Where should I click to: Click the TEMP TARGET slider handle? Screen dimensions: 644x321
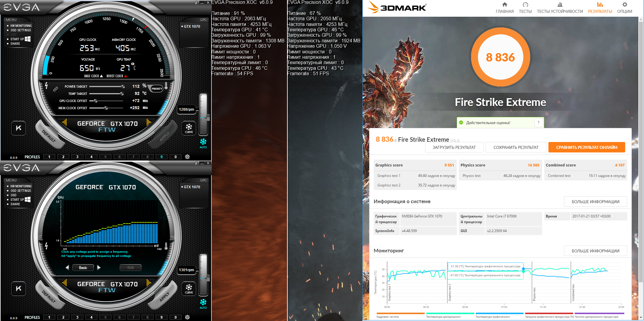[122, 94]
